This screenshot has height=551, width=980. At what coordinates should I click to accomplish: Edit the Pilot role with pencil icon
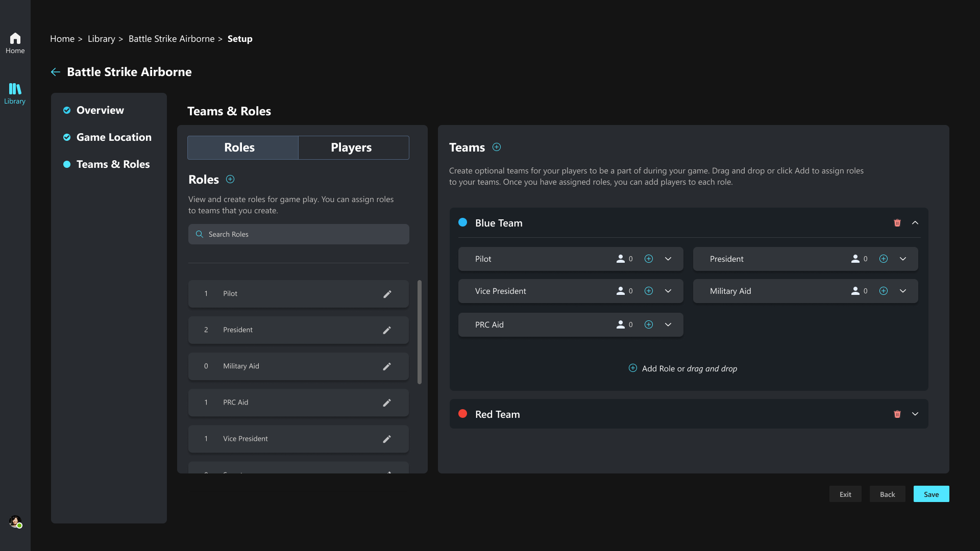pyautogui.click(x=387, y=294)
